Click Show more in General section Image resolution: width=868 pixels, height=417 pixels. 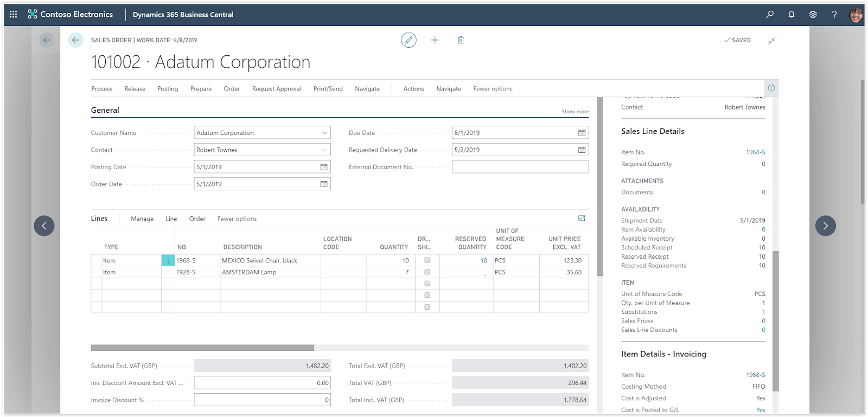pos(575,112)
